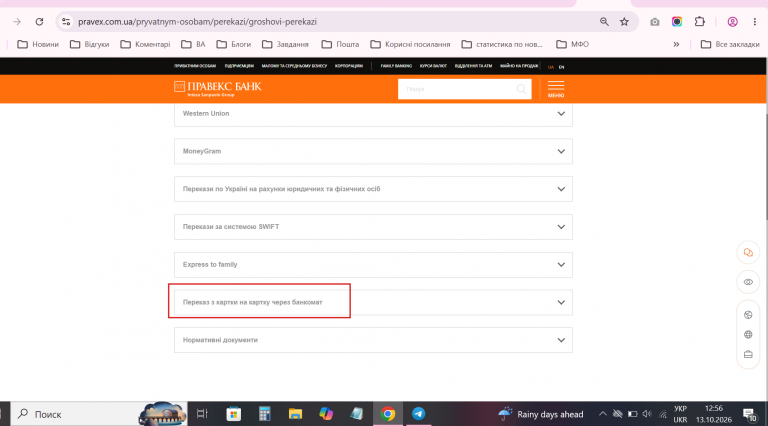The image size is (768, 426).
Task: Open the Chrome profile avatar
Action: tap(732, 22)
